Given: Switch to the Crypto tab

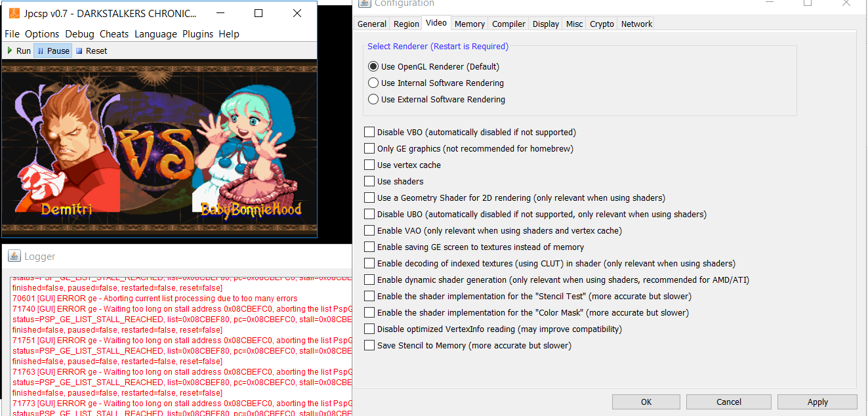Looking at the screenshot, I should pos(602,24).
